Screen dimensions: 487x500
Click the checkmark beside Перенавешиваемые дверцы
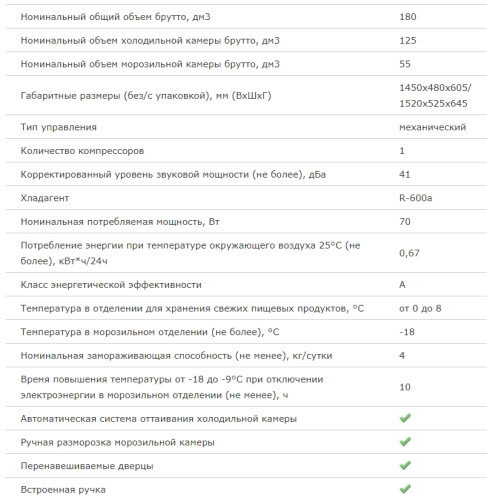point(405,465)
